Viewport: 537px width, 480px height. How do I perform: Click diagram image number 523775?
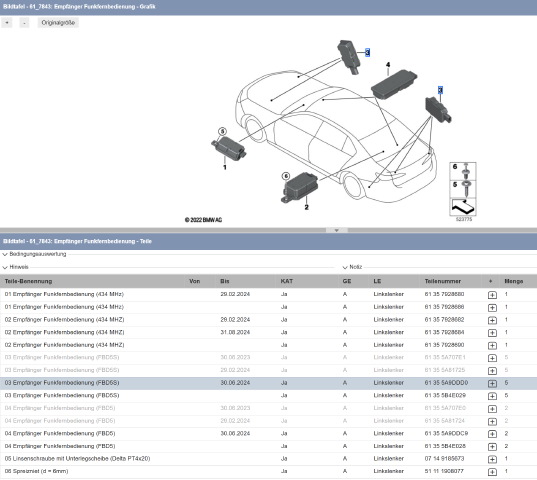click(x=464, y=219)
